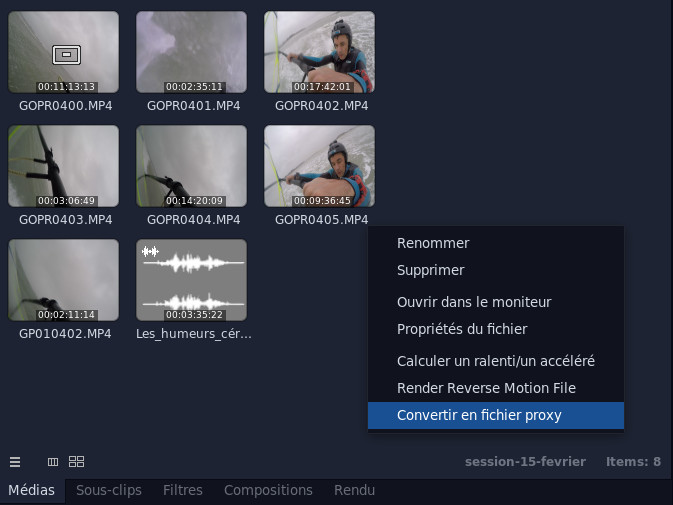Screen dimensions: 673x505
Task: Open the Filtres tab
Action: (x=183, y=490)
